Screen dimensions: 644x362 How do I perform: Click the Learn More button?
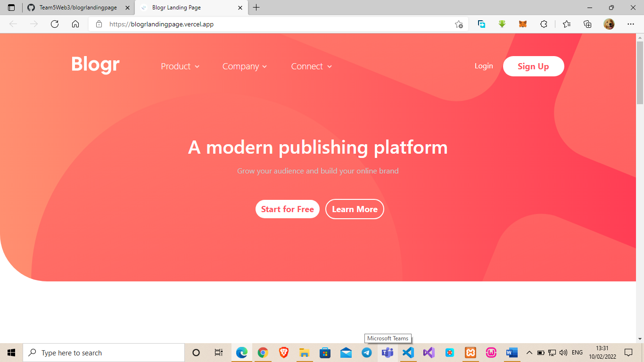(x=355, y=209)
